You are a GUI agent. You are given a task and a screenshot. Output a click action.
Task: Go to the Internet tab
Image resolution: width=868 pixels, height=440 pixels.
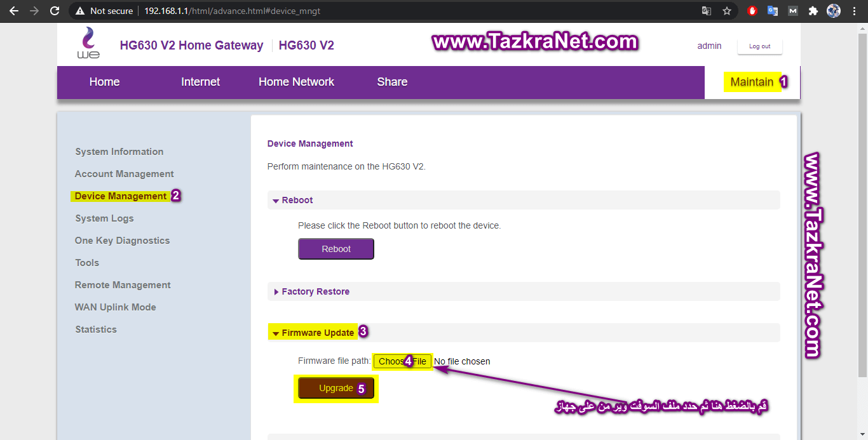(200, 82)
